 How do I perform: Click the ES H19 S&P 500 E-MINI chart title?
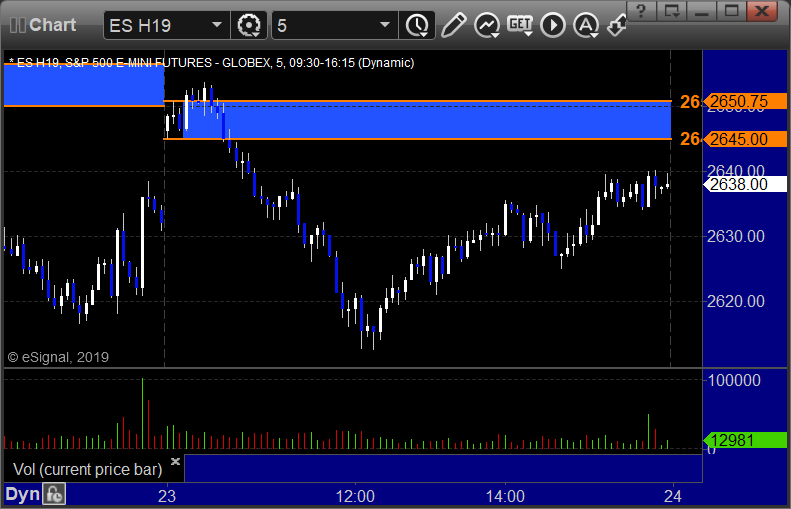(x=212, y=63)
